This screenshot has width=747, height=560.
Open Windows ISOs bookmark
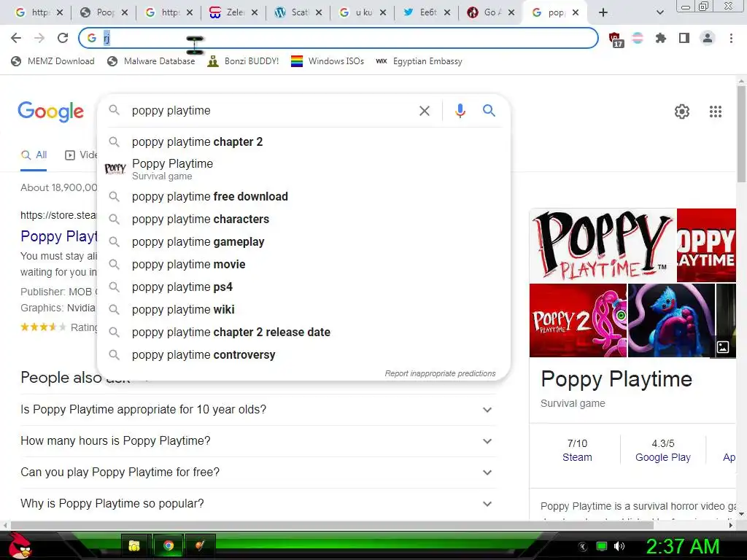pyautogui.click(x=328, y=61)
